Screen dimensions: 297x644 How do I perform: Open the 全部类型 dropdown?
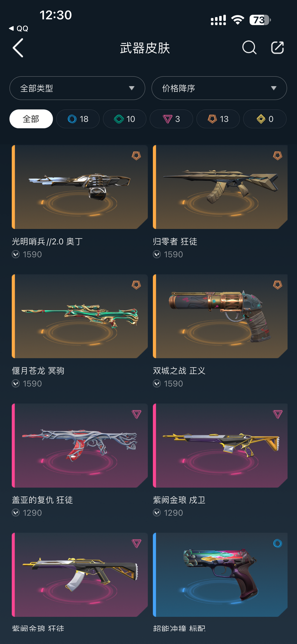coord(77,88)
